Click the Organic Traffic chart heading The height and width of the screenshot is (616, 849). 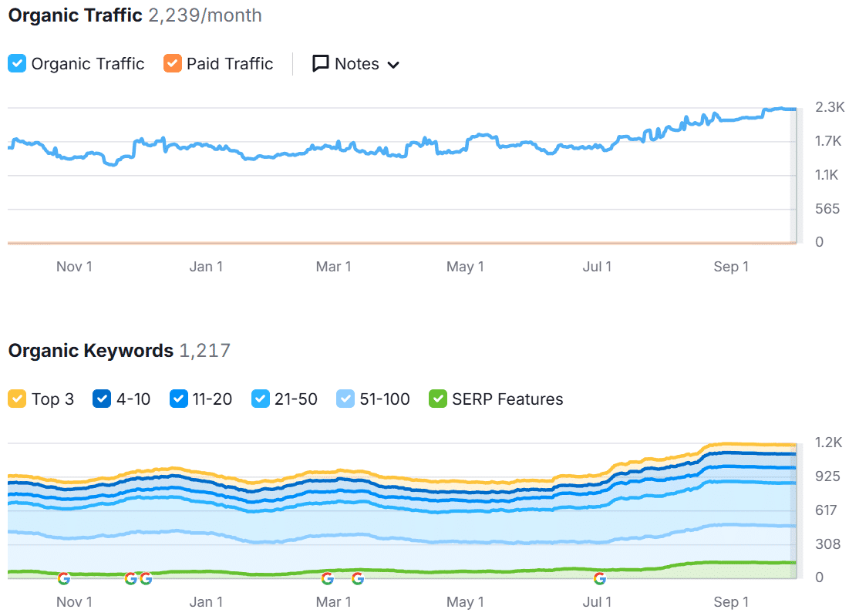75,15
